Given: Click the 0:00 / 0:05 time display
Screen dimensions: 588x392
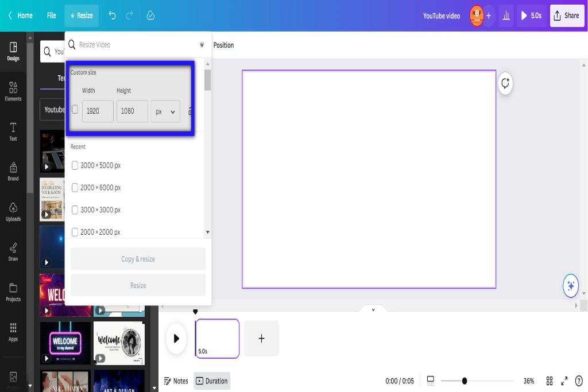Looking at the screenshot, I should (400, 381).
